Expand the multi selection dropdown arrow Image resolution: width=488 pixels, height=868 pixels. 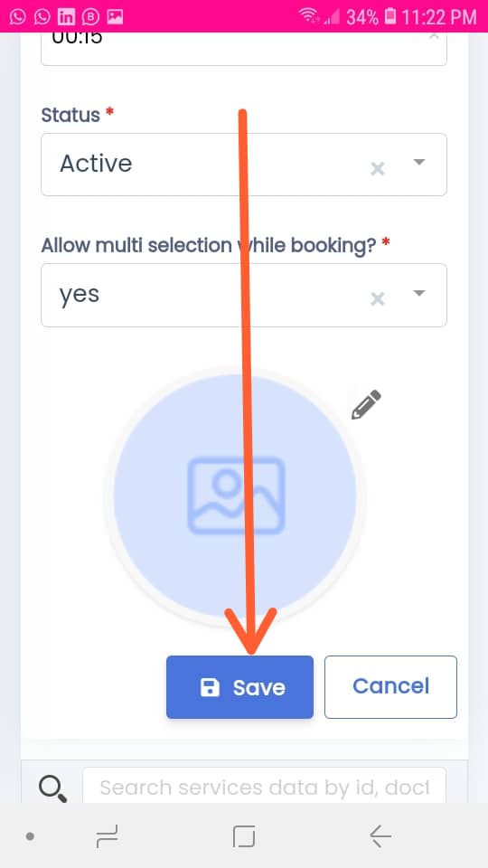[x=419, y=293]
